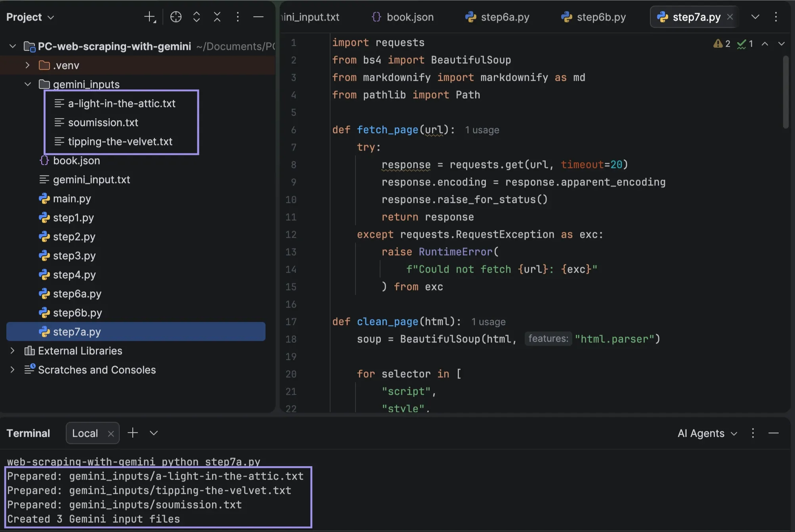
Task: Click the typo checkmark indicator showing 1
Action: coord(745,44)
